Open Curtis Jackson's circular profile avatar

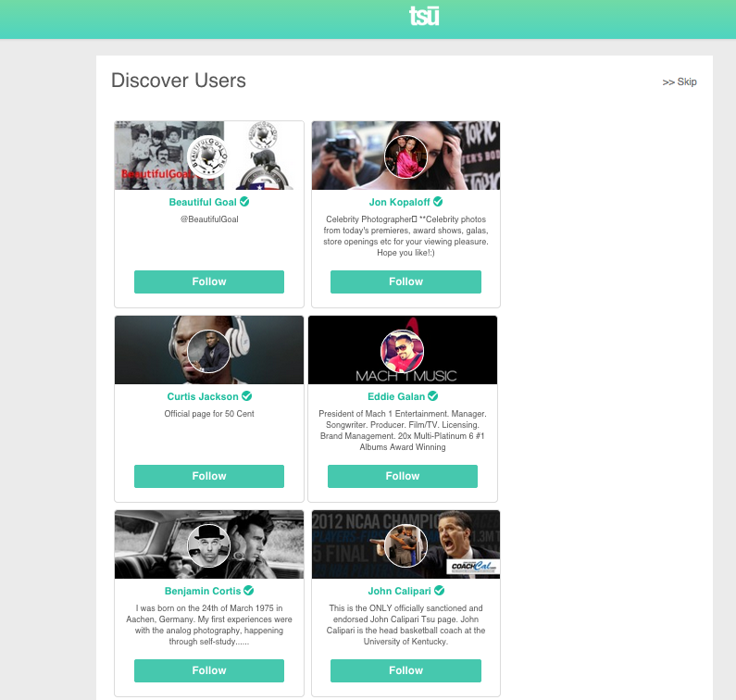click(209, 351)
